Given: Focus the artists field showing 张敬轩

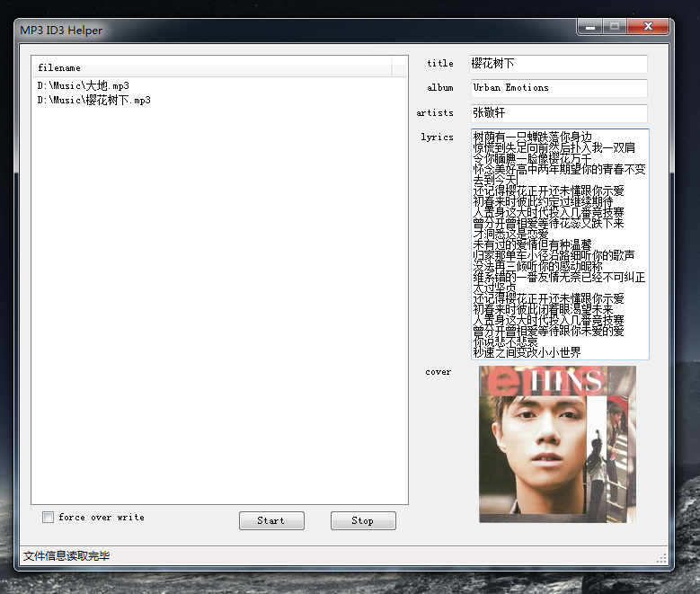Looking at the screenshot, I should tap(557, 113).
